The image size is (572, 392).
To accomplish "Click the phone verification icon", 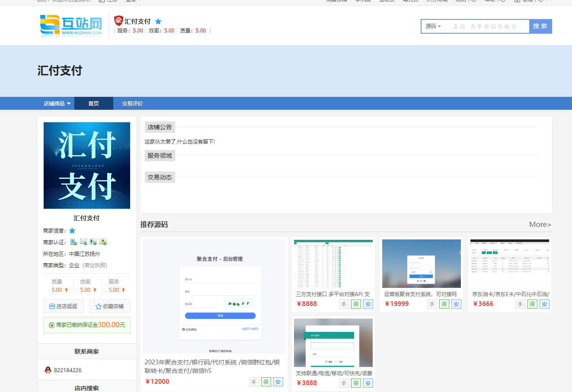I will point(73,242).
